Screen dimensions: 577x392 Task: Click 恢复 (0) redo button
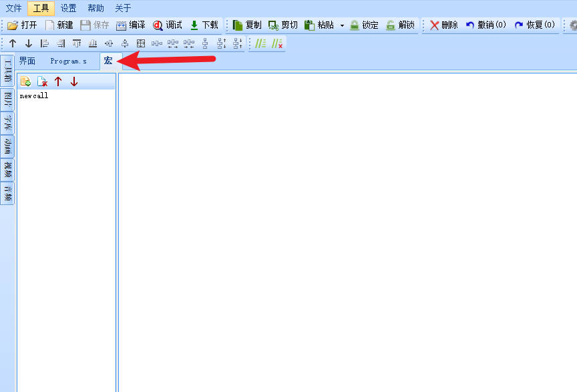pyautogui.click(x=535, y=25)
